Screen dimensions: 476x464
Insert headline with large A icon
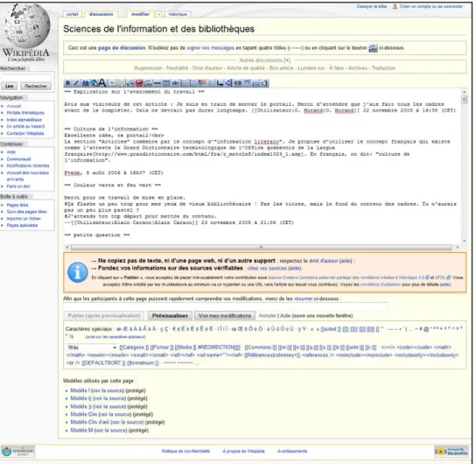(102, 83)
